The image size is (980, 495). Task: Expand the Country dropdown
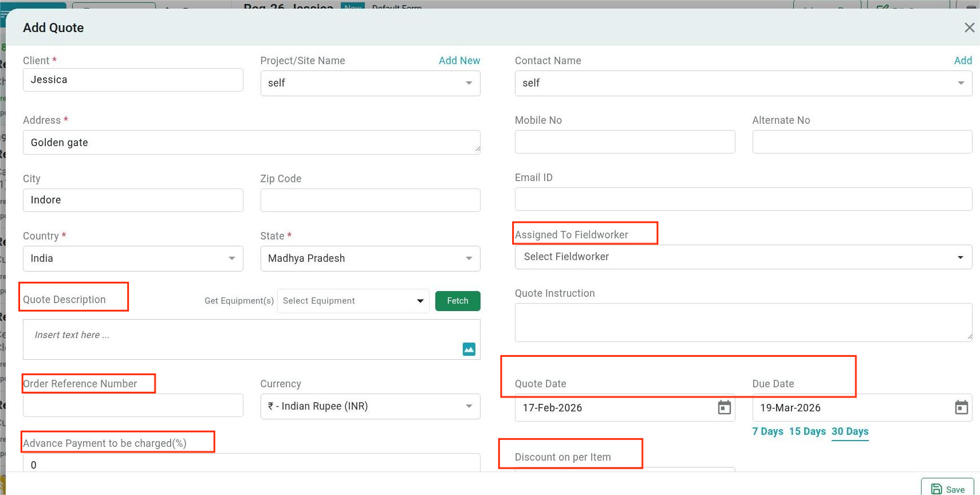pos(133,258)
